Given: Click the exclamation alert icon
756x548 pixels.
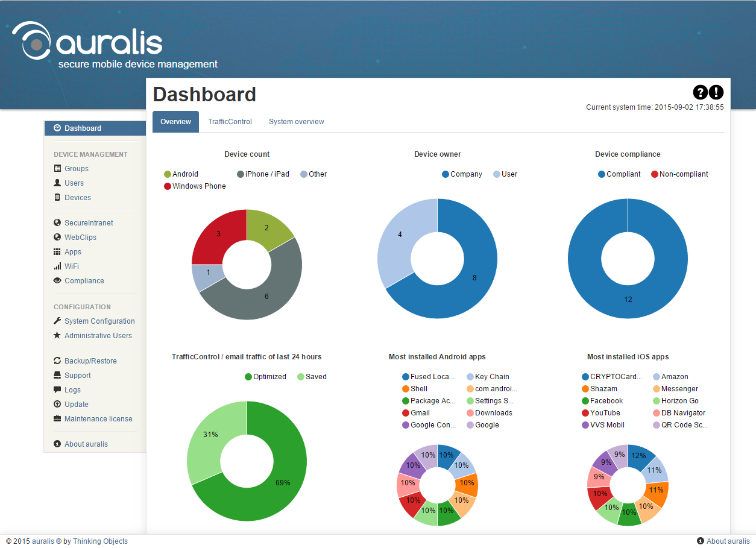Looking at the screenshot, I should point(716,92).
